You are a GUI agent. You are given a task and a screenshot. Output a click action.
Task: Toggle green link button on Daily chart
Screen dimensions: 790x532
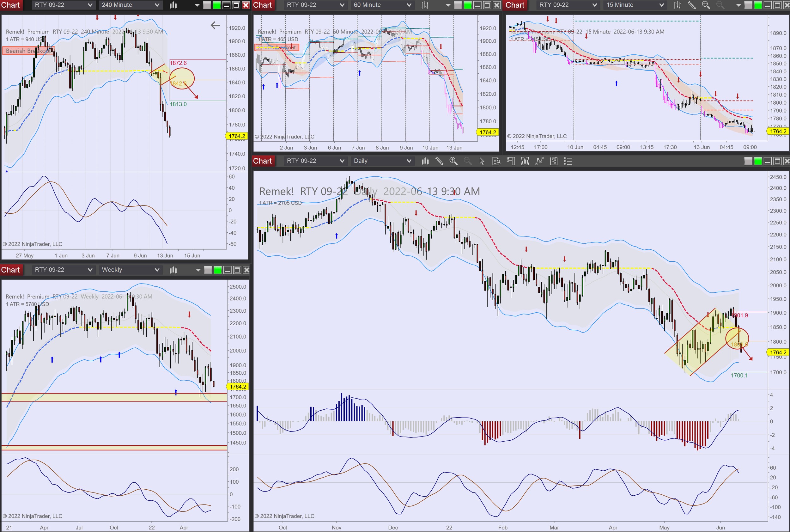point(758,161)
